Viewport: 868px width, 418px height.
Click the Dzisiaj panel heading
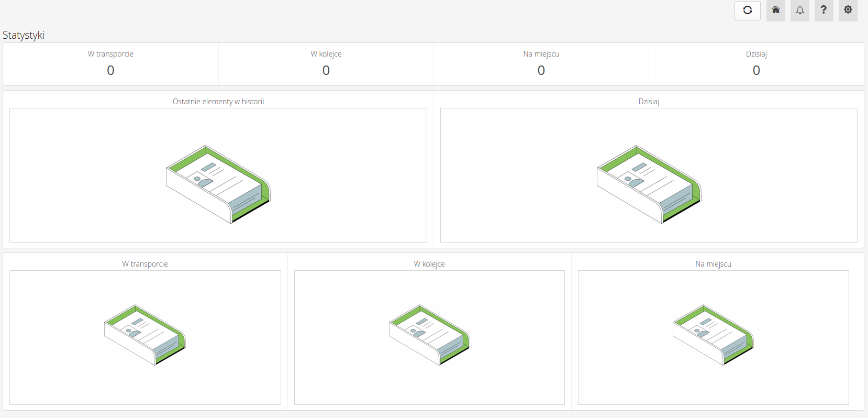tap(649, 102)
